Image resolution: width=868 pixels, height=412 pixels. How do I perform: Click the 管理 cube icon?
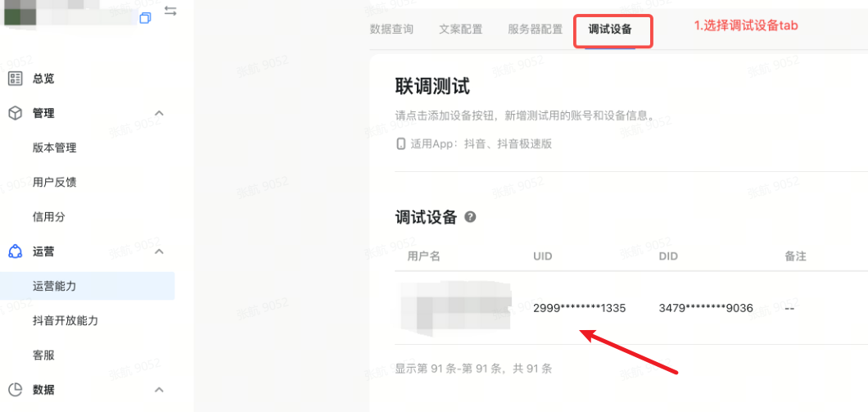(15, 114)
